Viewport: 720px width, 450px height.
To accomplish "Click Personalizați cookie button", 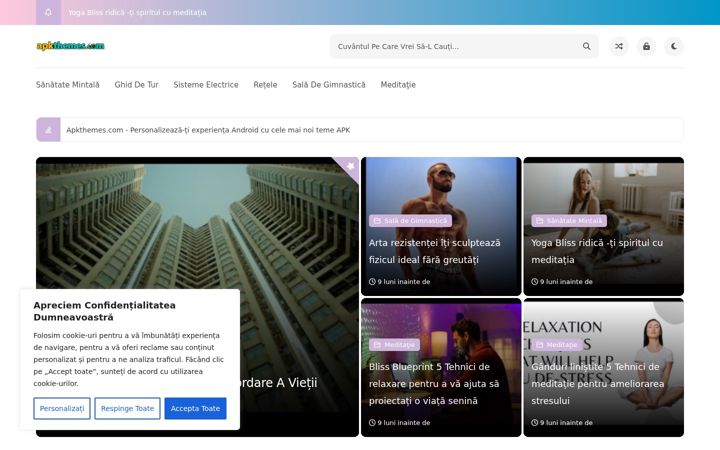I will coord(62,409).
